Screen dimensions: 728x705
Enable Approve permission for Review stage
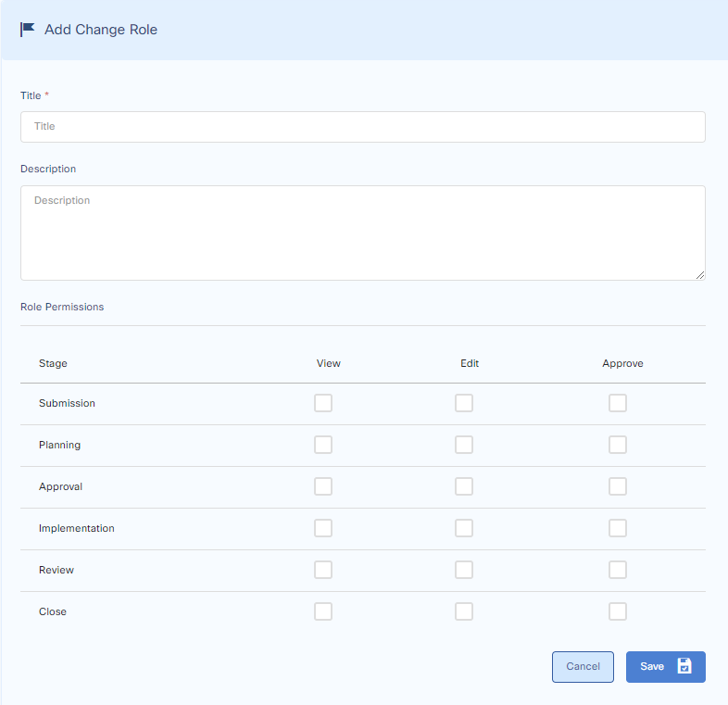coord(618,570)
